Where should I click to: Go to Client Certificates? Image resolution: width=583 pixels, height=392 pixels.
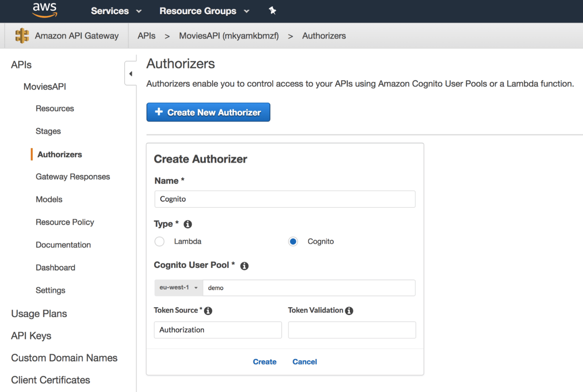pyautogui.click(x=50, y=380)
